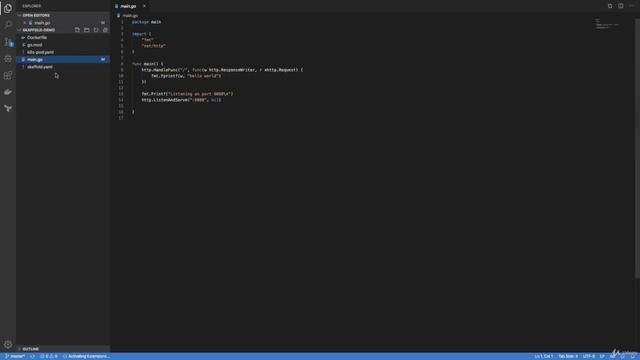Change Tab Size setting in status bar
Image resolution: width=640 pixels, height=360 pixels.
tap(568, 356)
